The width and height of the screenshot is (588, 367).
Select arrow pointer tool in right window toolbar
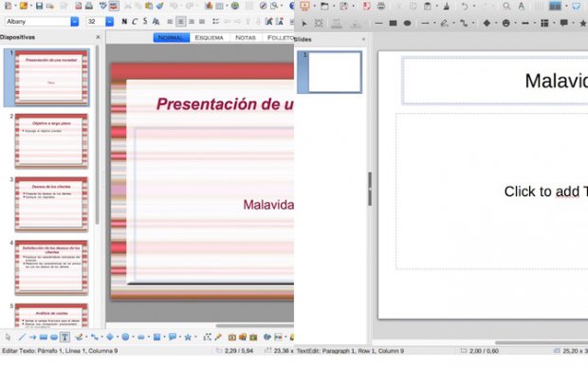[x=304, y=24]
